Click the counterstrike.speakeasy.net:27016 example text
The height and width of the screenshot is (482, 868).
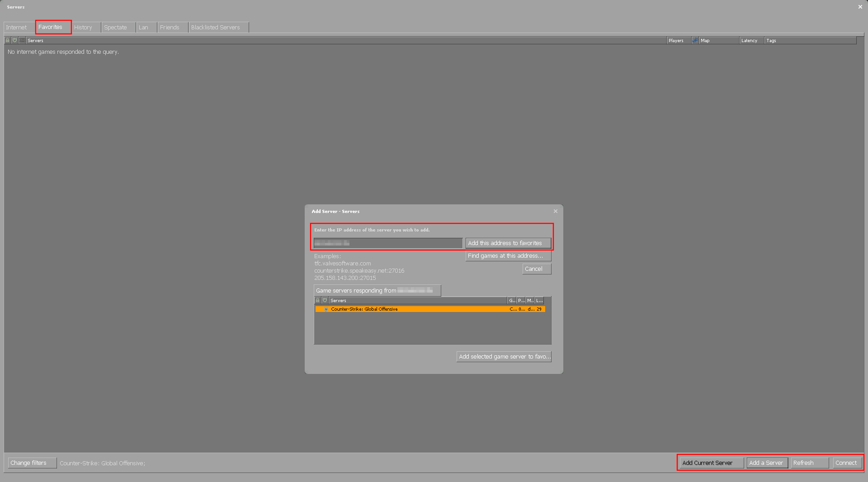pyautogui.click(x=359, y=271)
